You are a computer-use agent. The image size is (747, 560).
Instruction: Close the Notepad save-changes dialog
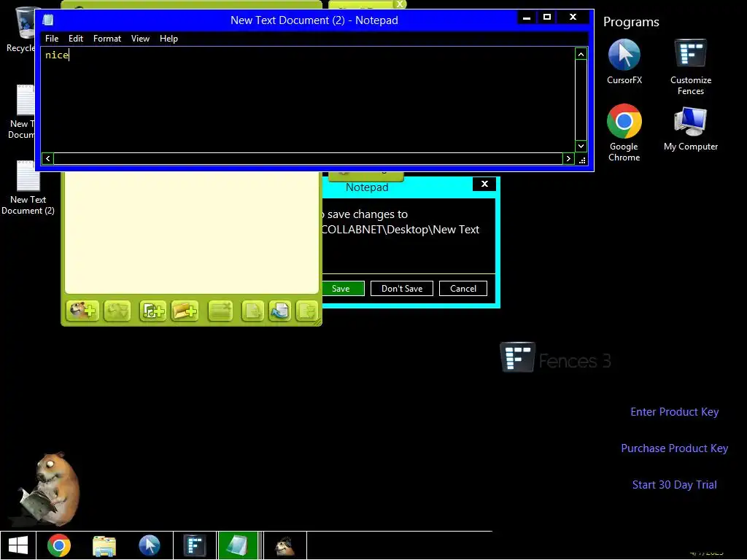point(484,184)
